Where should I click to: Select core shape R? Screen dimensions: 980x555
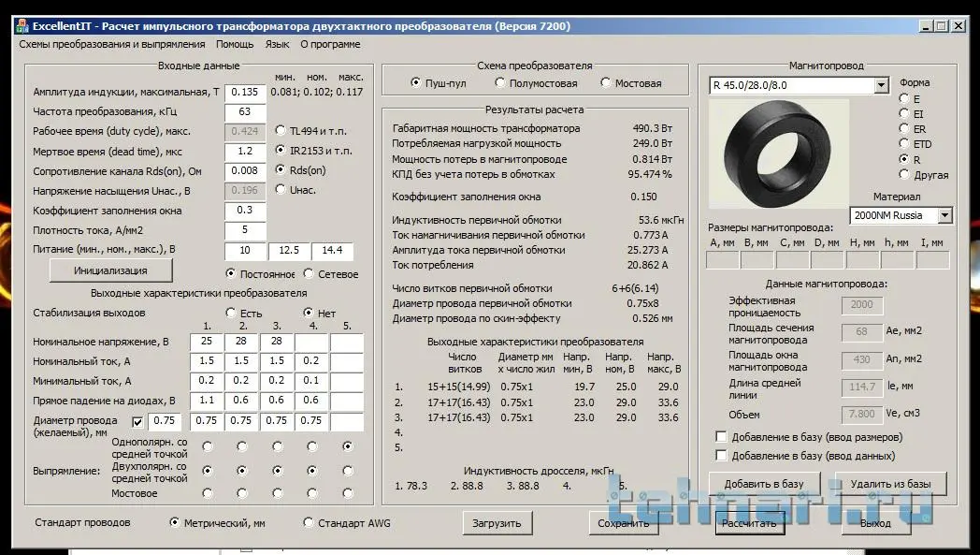point(903,159)
